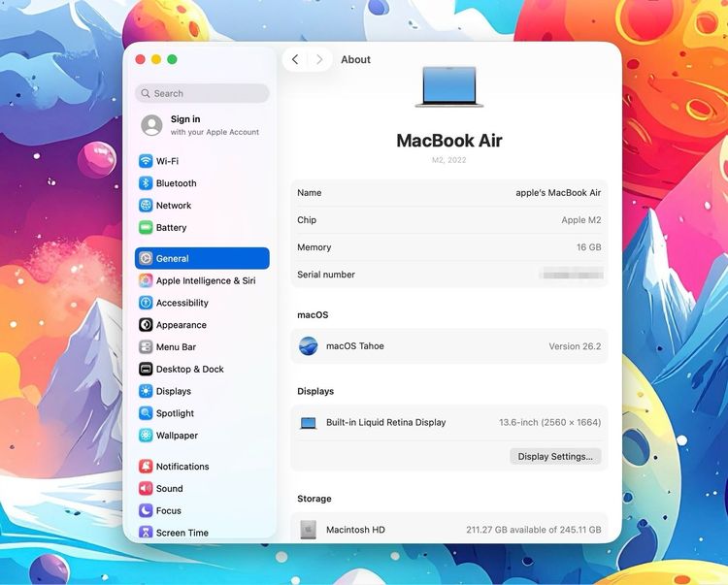Click the 'Storage' section heading
Screen dimensions: 728x585
pos(314,499)
